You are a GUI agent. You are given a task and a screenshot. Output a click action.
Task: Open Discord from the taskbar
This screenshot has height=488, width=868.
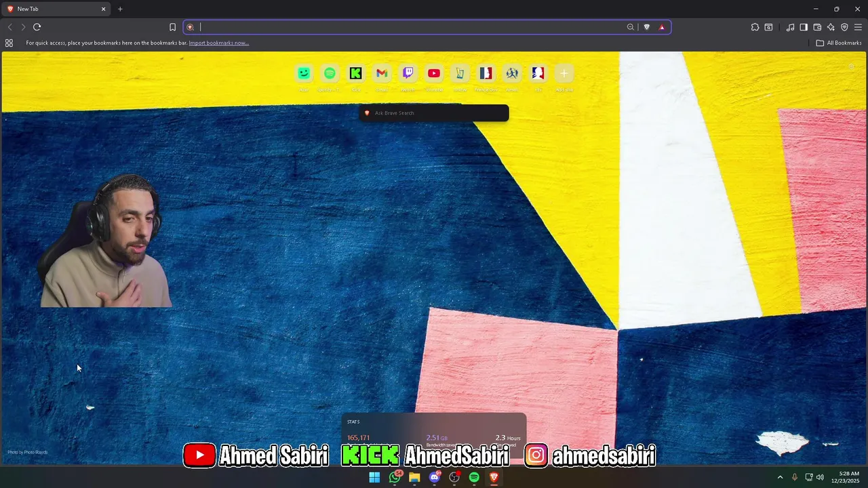click(x=435, y=477)
